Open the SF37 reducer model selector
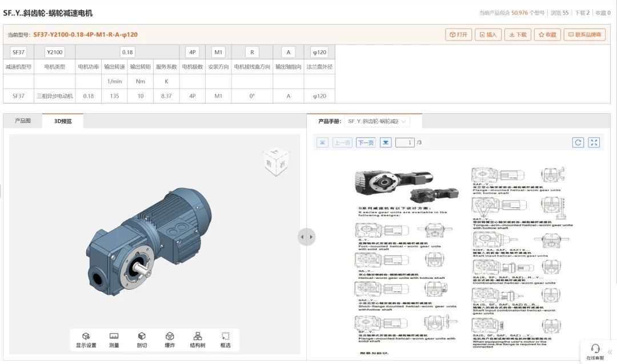Viewport: 617px width, 364px height. 18,52
